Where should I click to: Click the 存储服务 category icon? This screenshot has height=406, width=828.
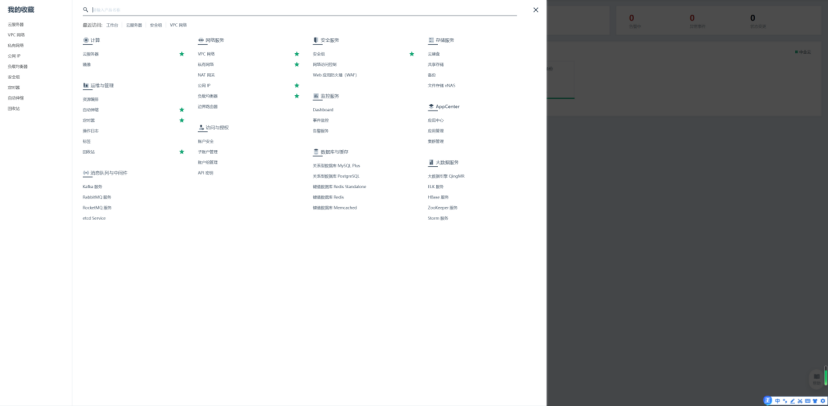click(x=431, y=40)
